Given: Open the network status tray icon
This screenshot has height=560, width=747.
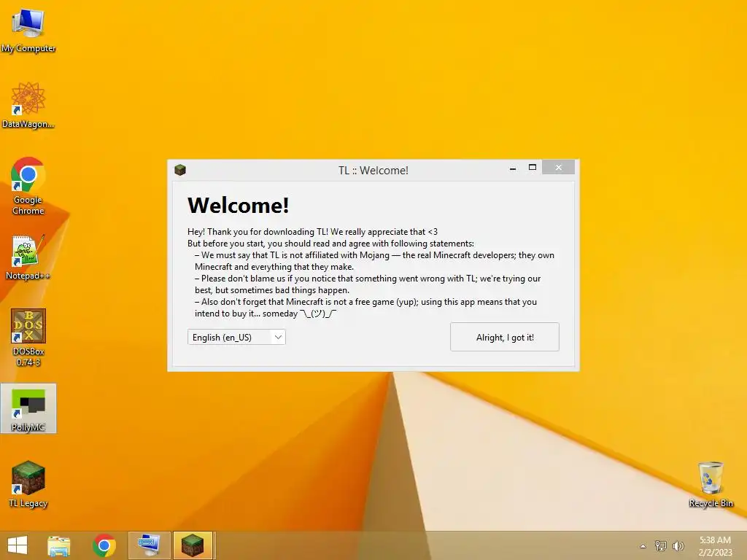Looking at the screenshot, I should tap(660, 545).
